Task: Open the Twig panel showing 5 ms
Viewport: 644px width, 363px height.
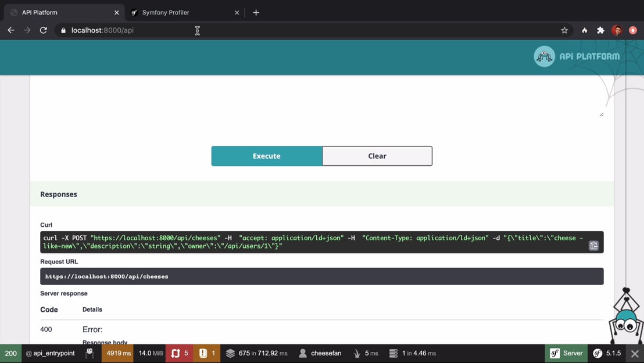Action: tap(366, 353)
